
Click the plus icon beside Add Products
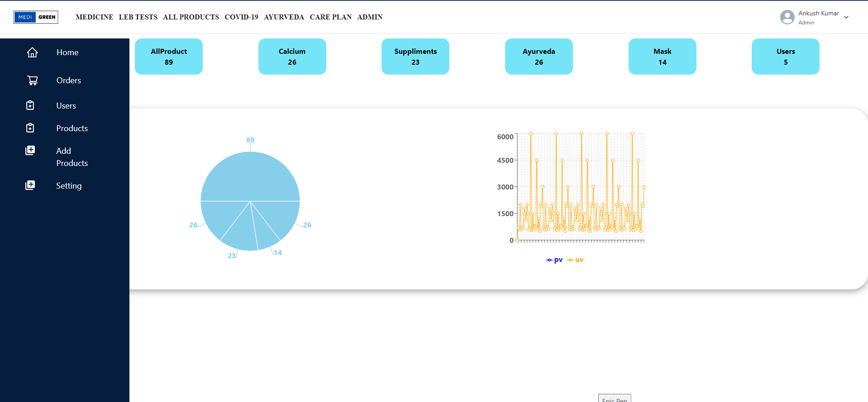tap(30, 151)
